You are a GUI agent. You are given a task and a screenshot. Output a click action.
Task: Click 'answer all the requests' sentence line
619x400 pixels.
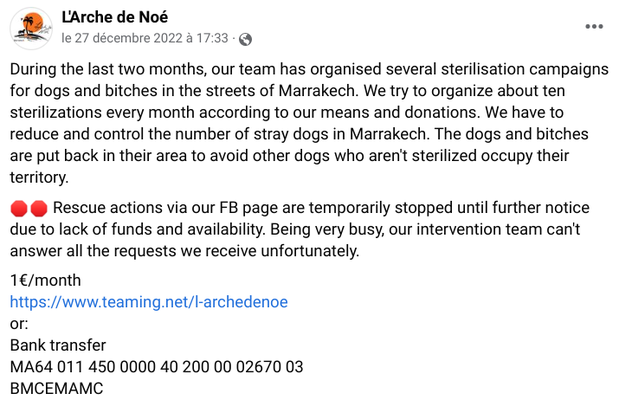click(x=184, y=251)
